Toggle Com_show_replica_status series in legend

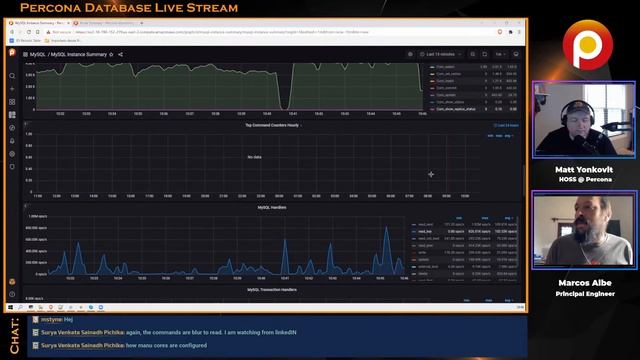[456, 109]
